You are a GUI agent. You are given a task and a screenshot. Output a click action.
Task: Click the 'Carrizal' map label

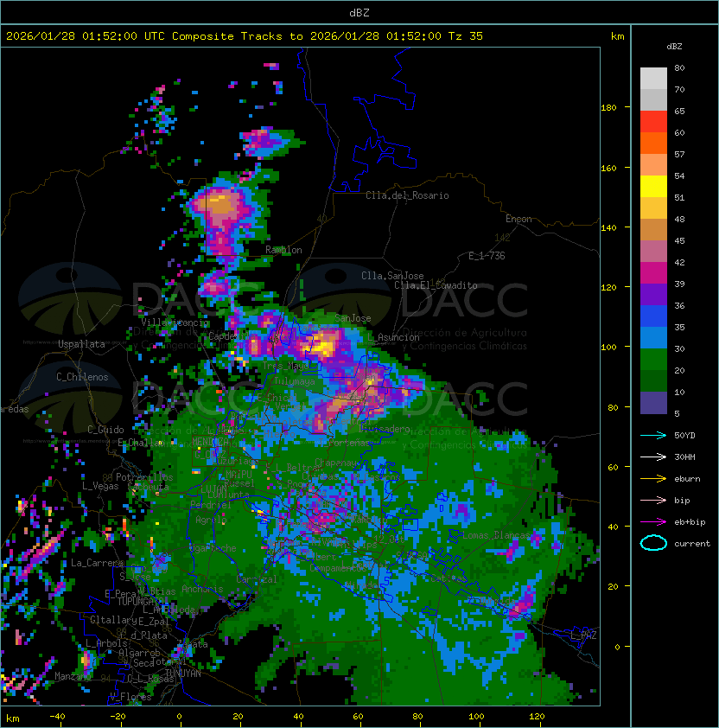click(x=257, y=579)
